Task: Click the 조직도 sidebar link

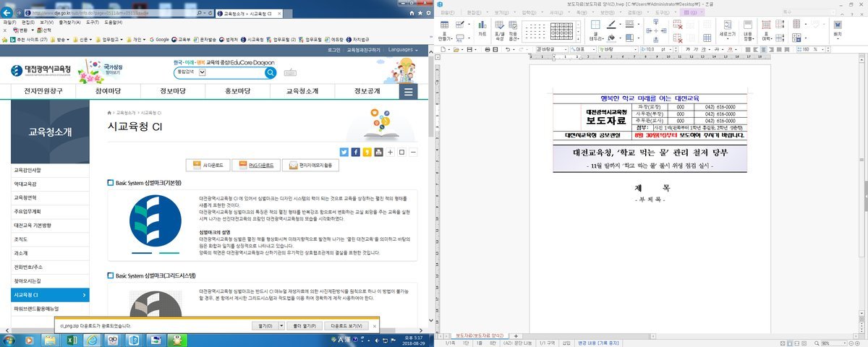Action: [20, 239]
